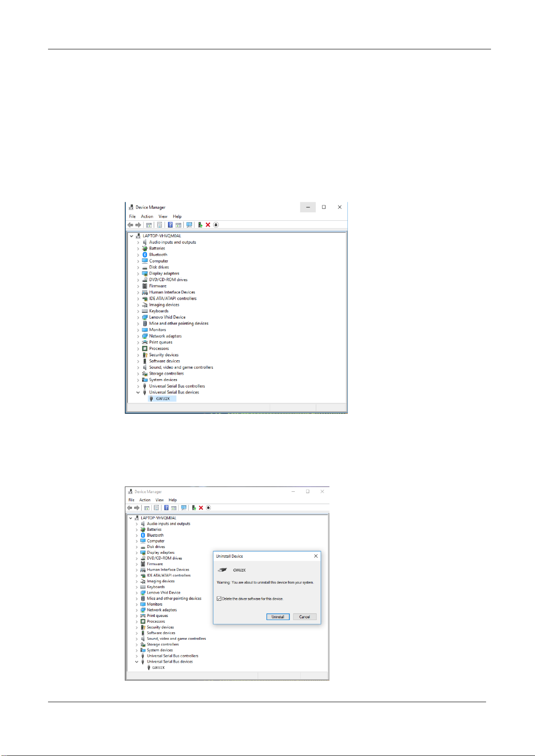The height and width of the screenshot is (756, 535).
Task: Click green Update driver icon in upper window
Action: 200,225
